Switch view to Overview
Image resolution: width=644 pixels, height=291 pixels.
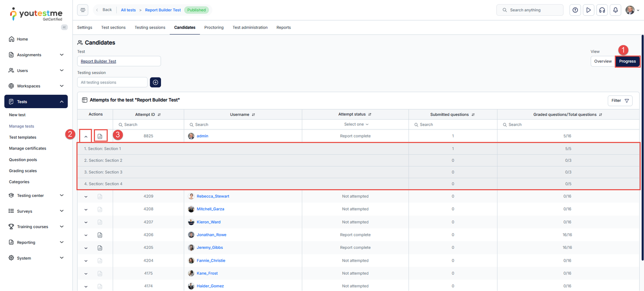click(603, 61)
